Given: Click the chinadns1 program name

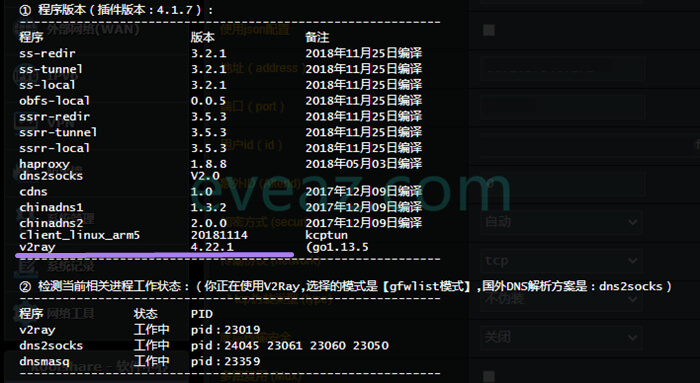Looking at the screenshot, I should pyautogui.click(x=51, y=207).
